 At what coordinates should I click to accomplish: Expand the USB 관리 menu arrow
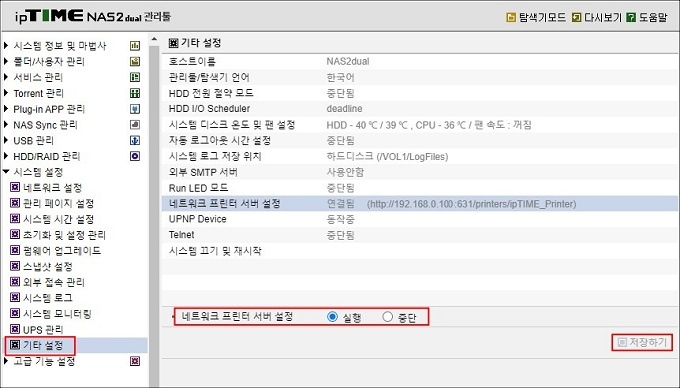(6, 140)
